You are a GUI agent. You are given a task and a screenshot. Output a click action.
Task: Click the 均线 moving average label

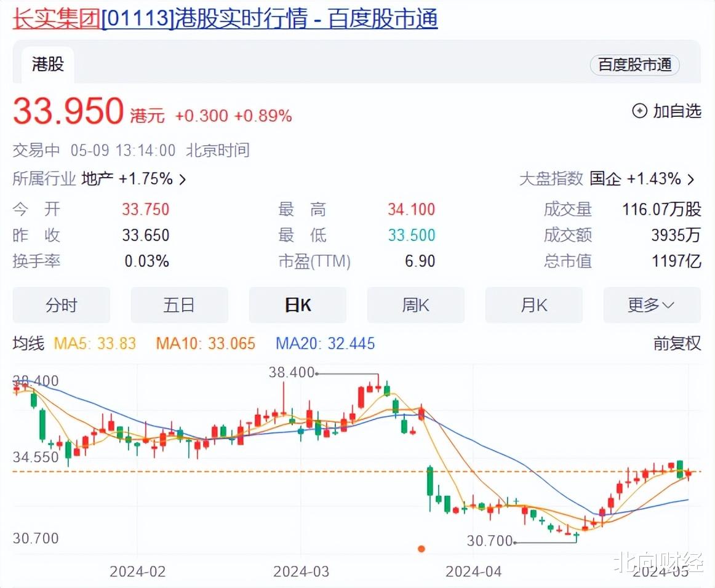coord(28,343)
